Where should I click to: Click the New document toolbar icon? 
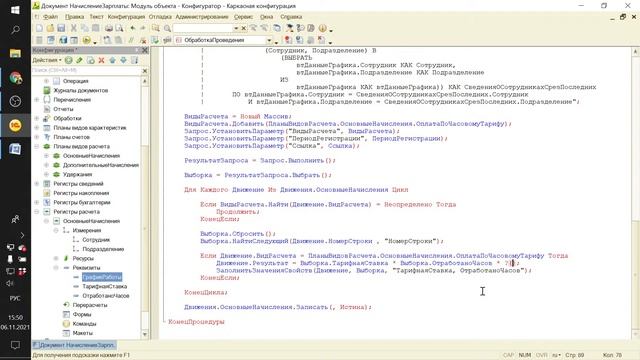[39, 28]
